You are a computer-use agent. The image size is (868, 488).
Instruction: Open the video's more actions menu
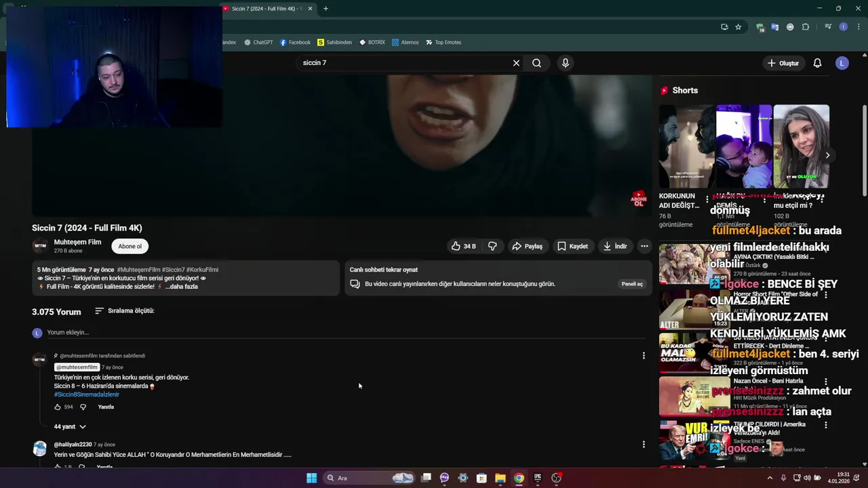coord(644,246)
